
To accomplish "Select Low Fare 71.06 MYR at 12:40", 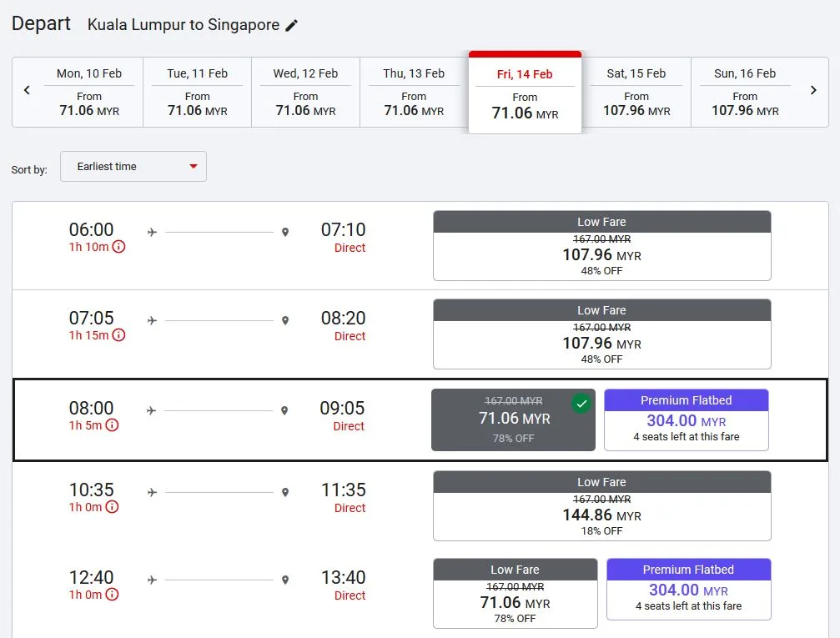I will click(515, 594).
